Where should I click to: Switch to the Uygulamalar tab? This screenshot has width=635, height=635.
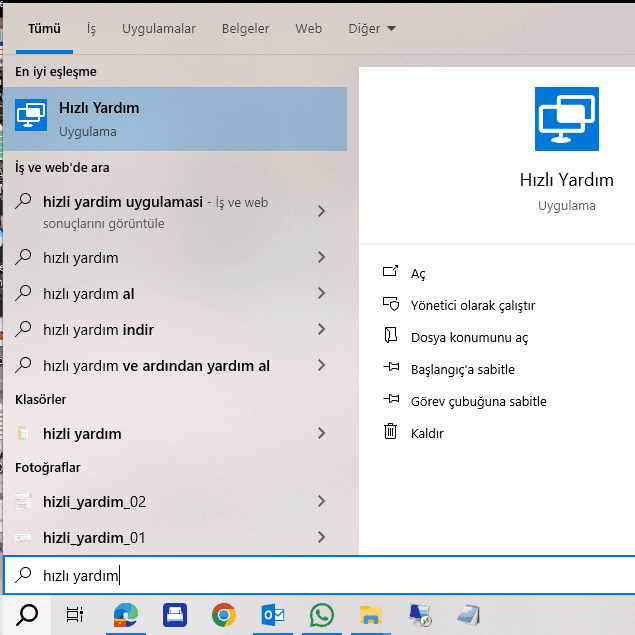point(159,29)
